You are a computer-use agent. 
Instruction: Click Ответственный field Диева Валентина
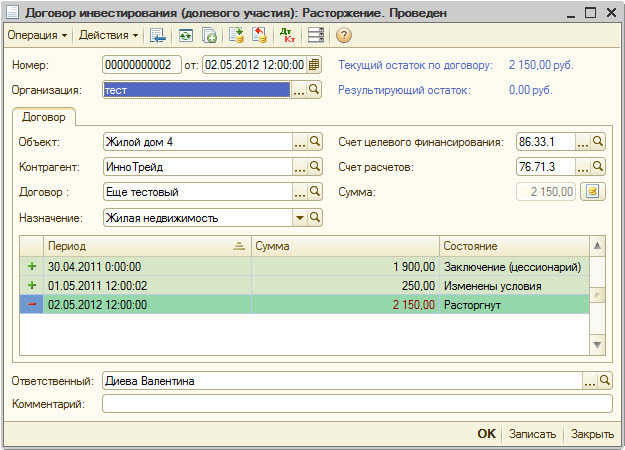[342, 381]
